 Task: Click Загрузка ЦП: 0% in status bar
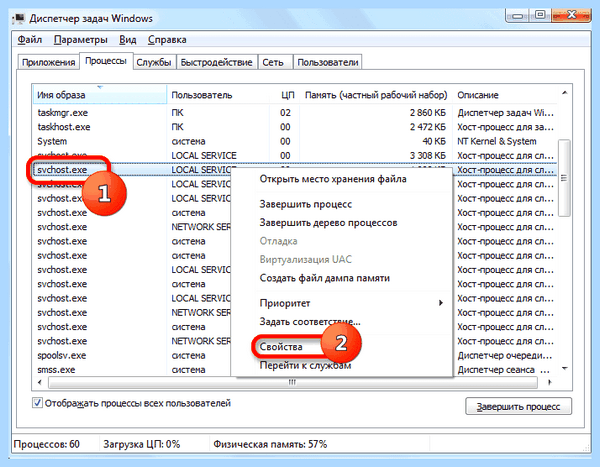click(142, 444)
